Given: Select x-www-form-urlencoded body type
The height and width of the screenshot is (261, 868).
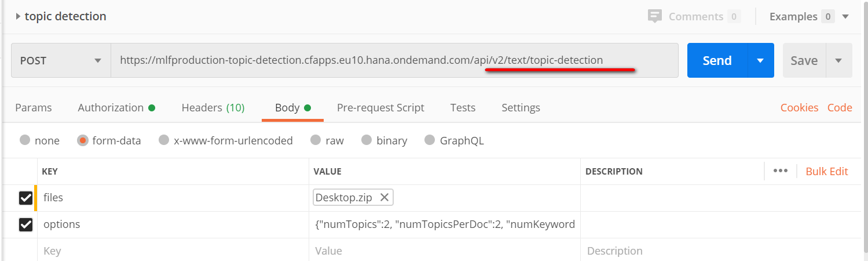Looking at the screenshot, I should coord(164,140).
